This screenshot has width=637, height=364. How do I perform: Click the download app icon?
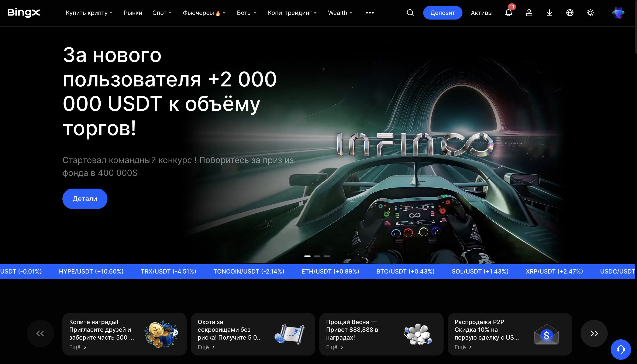[550, 13]
